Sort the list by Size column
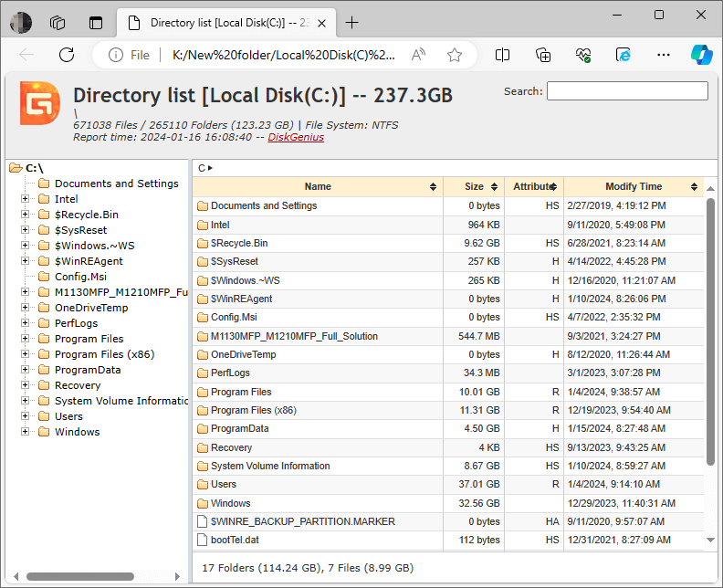Screen dimensions: 723x588 [474, 186]
